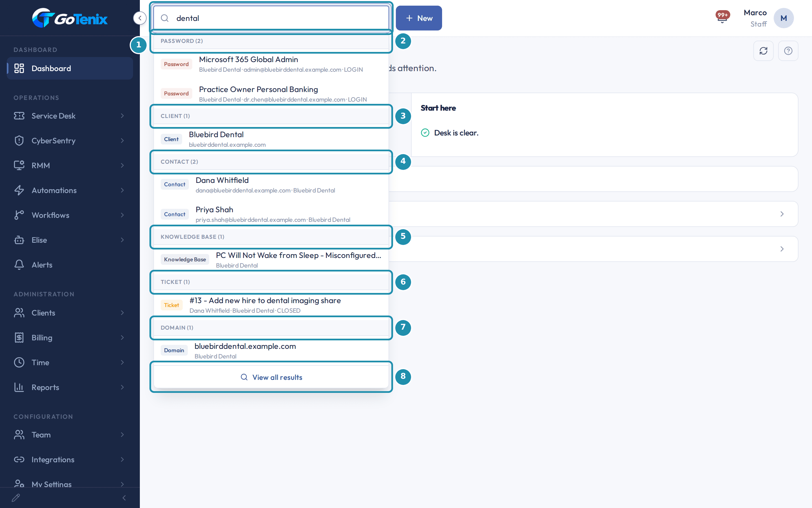Screen dimensions: 812x508
Task: Open Marco's profile avatar
Action: coord(784,18)
